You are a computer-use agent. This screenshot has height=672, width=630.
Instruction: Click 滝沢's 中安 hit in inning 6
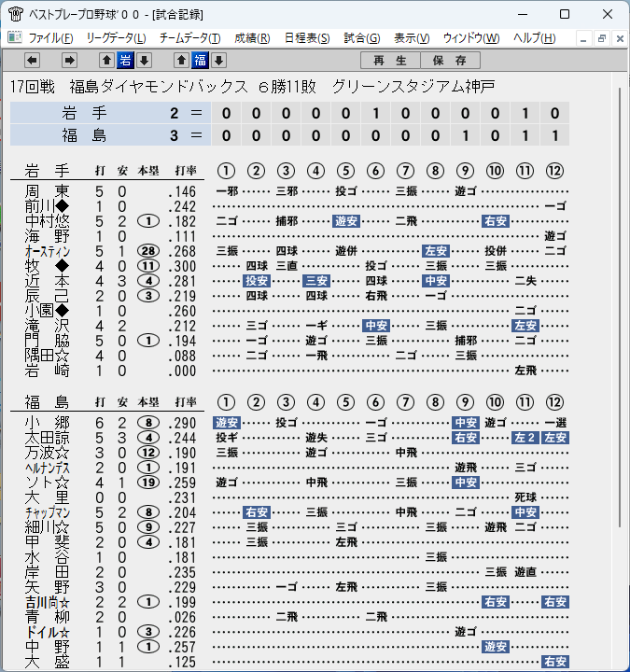[x=376, y=326]
